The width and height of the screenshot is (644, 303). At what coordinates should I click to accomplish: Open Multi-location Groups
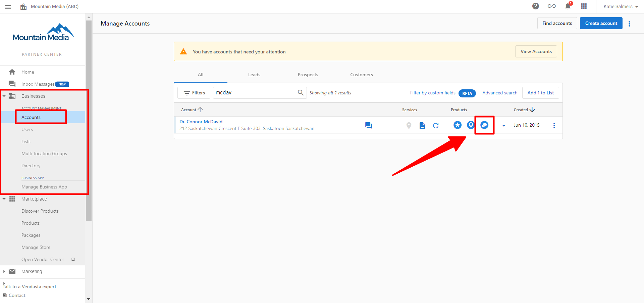44,154
